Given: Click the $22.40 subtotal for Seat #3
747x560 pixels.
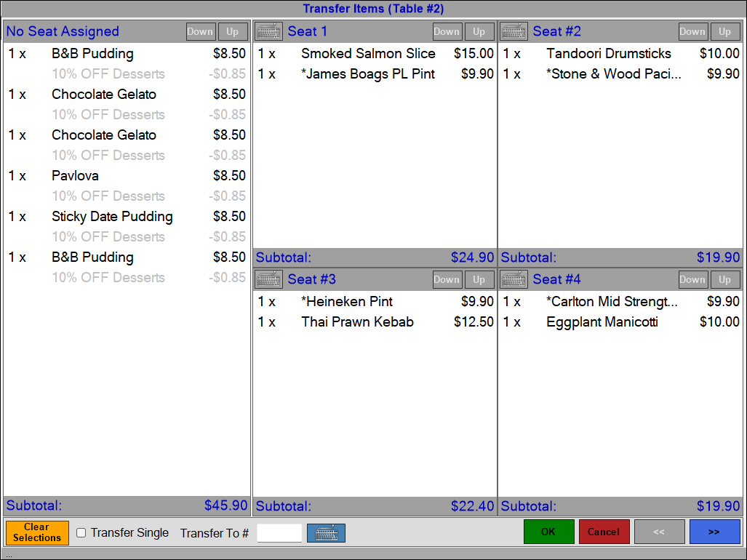Looking at the screenshot, I should pyautogui.click(x=472, y=506).
